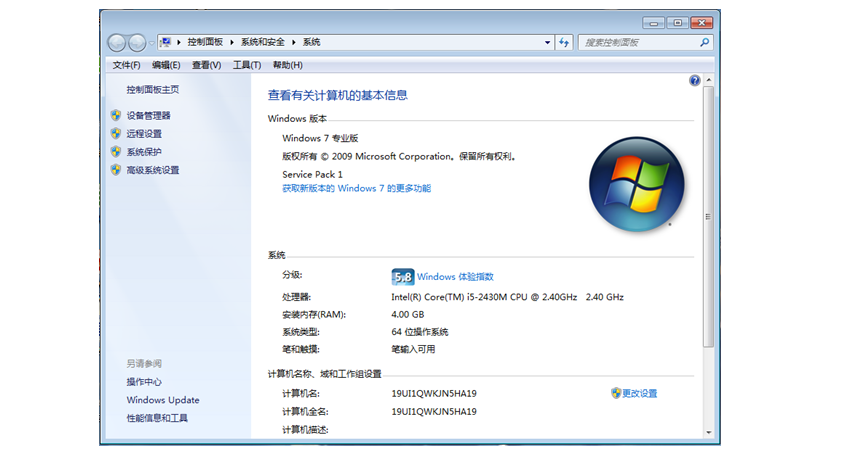This screenshot has height=450, width=847.
Task: Open the 文件(F) menu
Action: click(126, 65)
